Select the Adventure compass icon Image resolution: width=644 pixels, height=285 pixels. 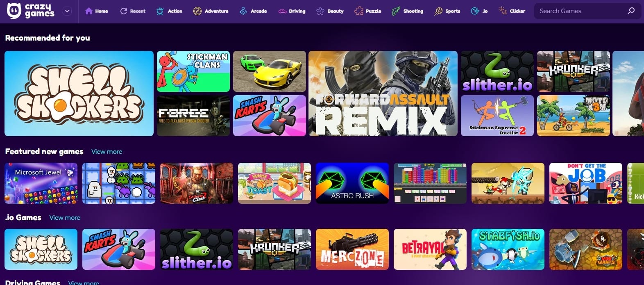(197, 11)
